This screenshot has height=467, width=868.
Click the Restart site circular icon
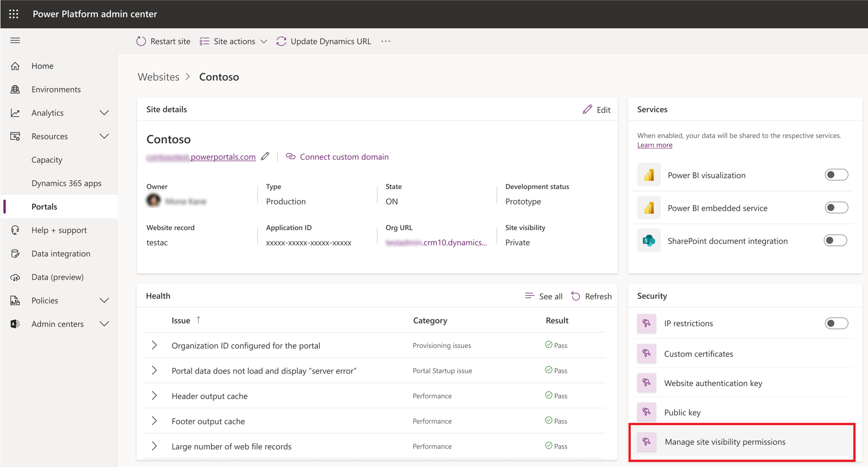tap(141, 41)
